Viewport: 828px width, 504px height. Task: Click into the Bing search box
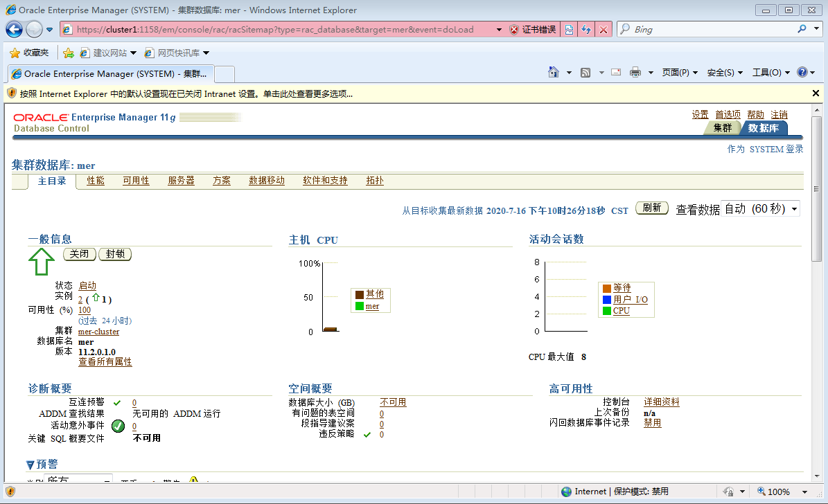pyautogui.click(x=713, y=30)
